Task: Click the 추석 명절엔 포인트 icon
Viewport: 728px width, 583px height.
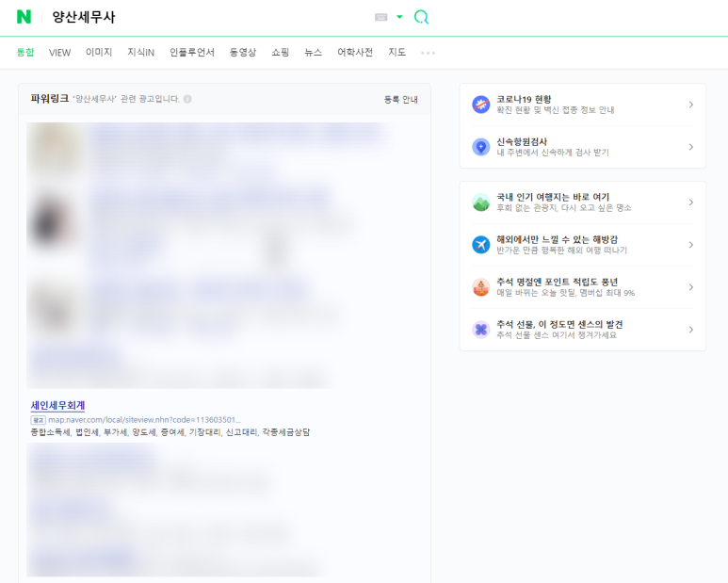Action: tap(481, 287)
